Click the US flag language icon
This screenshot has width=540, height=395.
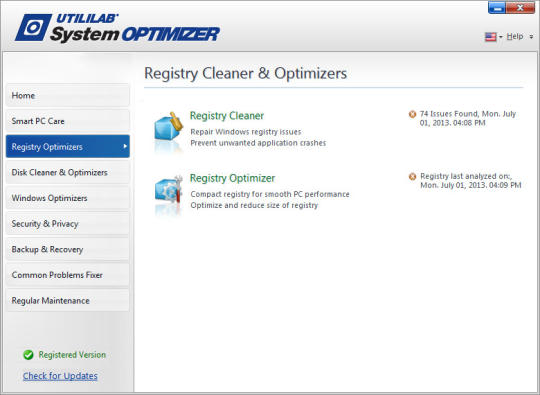pyautogui.click(x=490, y=37)
